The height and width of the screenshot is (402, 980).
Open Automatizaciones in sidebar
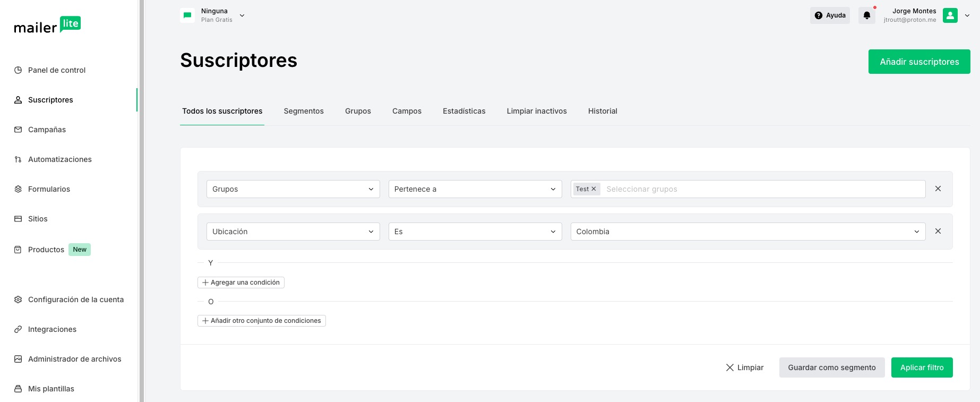coord(60,159)
